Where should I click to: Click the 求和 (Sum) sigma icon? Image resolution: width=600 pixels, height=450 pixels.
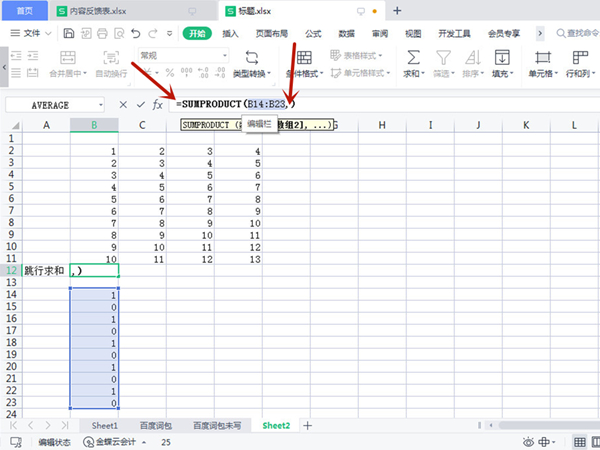[413, 58]
